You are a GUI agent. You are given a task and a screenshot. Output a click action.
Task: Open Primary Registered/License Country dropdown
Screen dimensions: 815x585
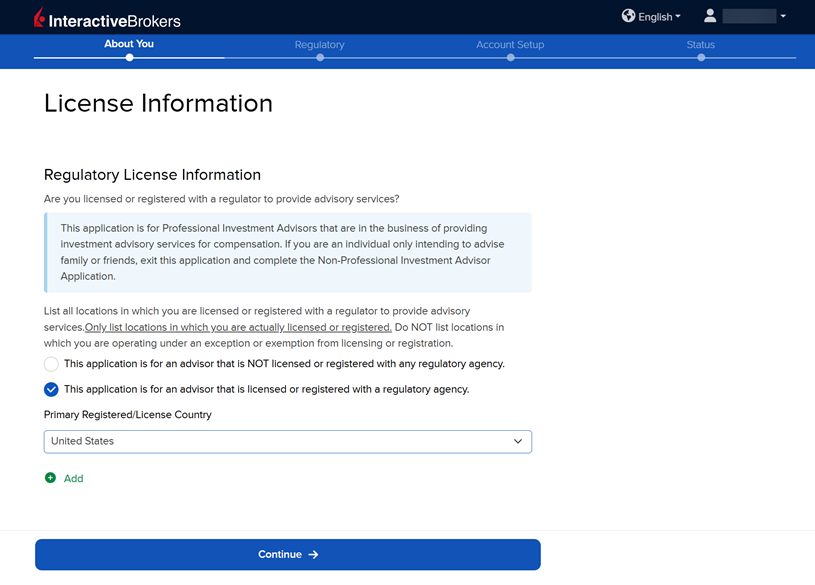pyautogui.click(x=287, y=441)
